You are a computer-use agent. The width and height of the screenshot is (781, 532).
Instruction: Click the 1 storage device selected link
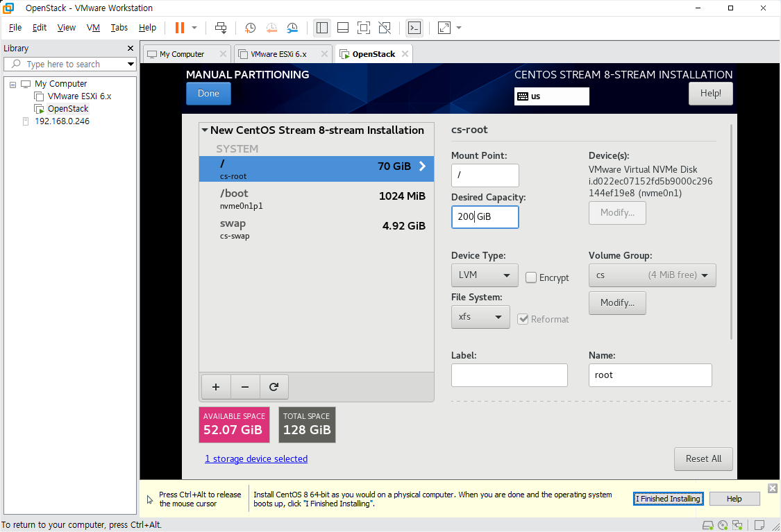tap(256, 459)
